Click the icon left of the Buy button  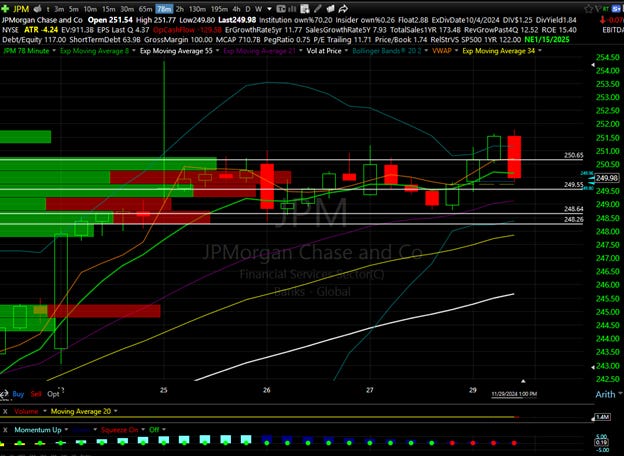click(x=4, y=394)
